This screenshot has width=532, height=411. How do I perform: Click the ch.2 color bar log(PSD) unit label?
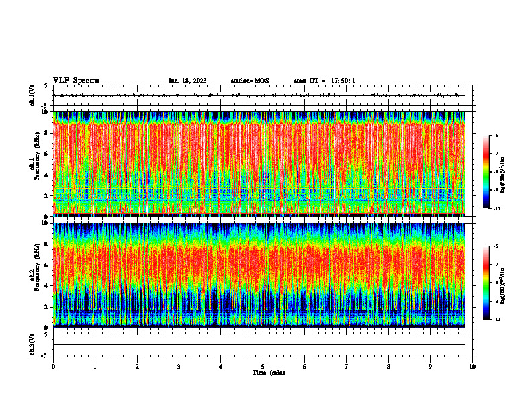coord(503,286)
